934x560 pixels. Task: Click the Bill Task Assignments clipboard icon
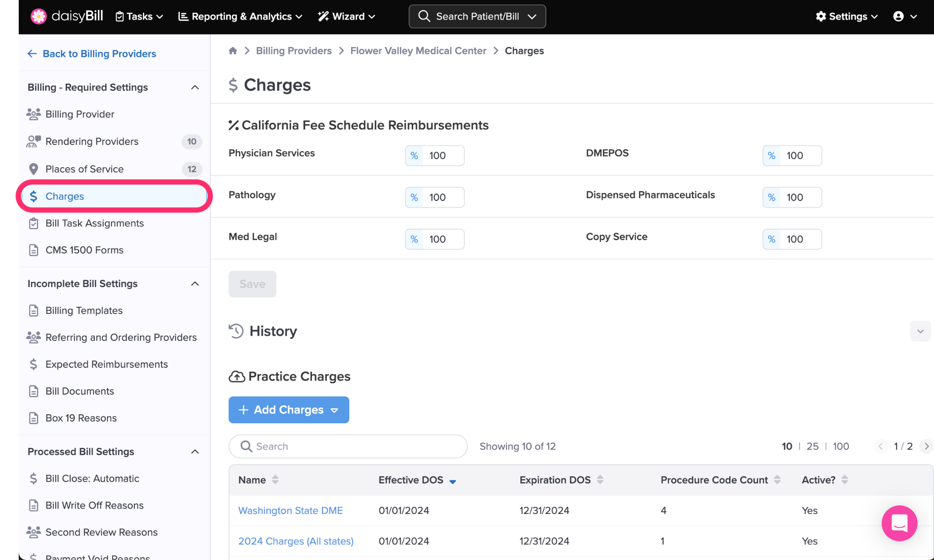[x=33, y=223]
